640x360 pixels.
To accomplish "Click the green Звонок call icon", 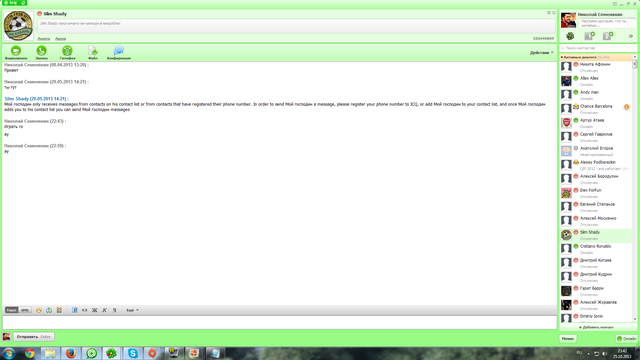I will point(41,52).
